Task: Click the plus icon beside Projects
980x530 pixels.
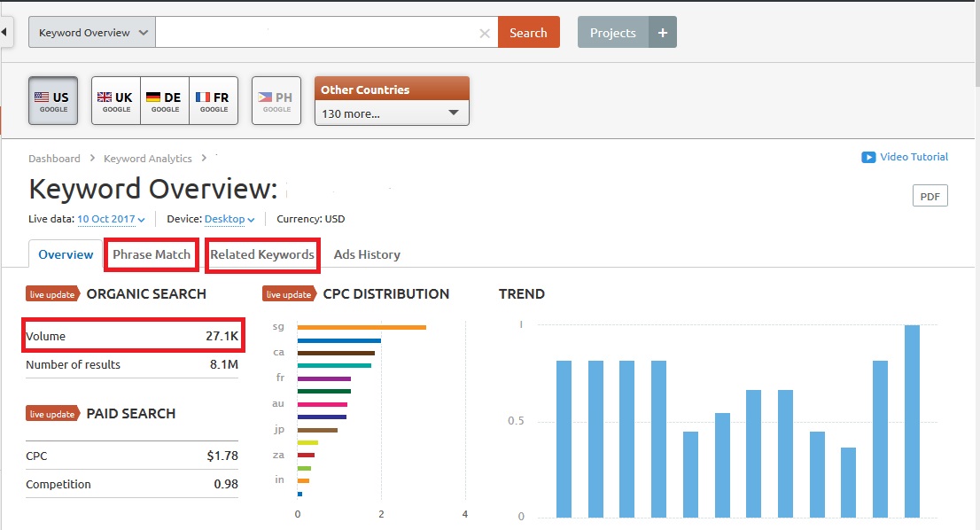Action: (663, 33)
